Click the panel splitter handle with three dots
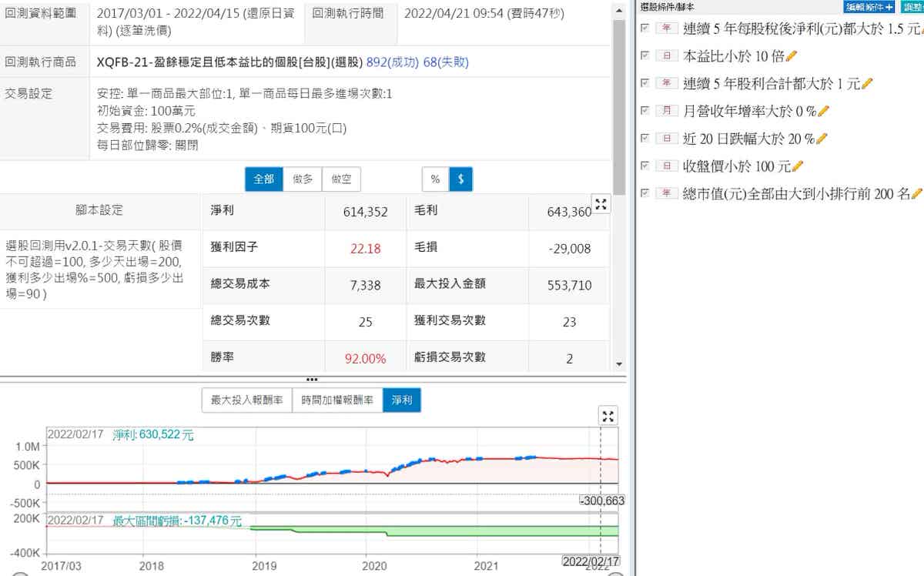This screenshot has width=924, height=576. (312, 380)
